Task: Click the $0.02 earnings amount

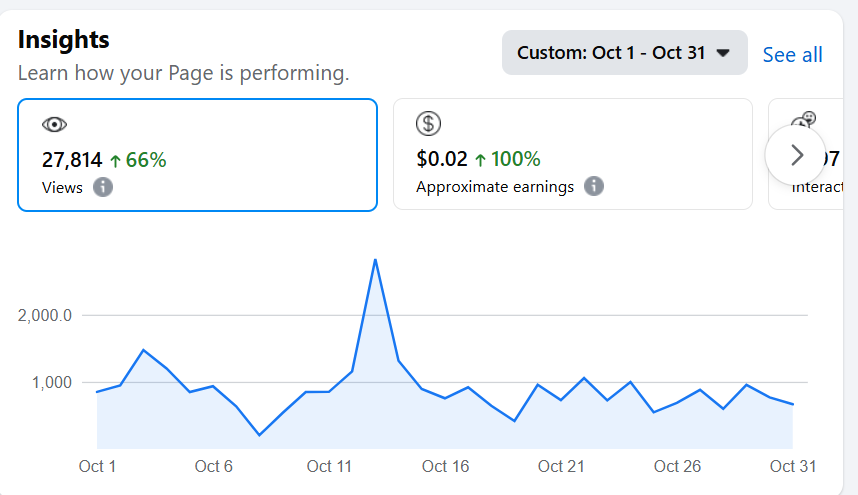Action: point(441,159)
